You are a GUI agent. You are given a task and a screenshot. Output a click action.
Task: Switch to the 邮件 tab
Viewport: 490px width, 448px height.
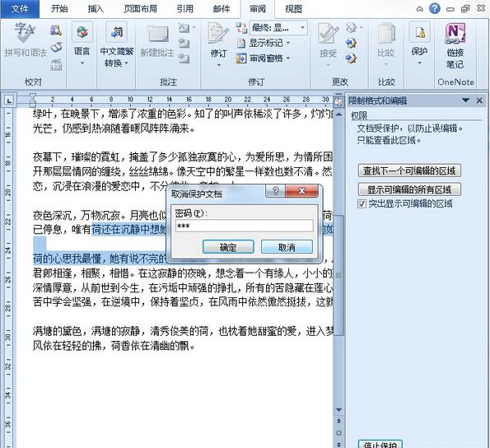tap(222, 9)
